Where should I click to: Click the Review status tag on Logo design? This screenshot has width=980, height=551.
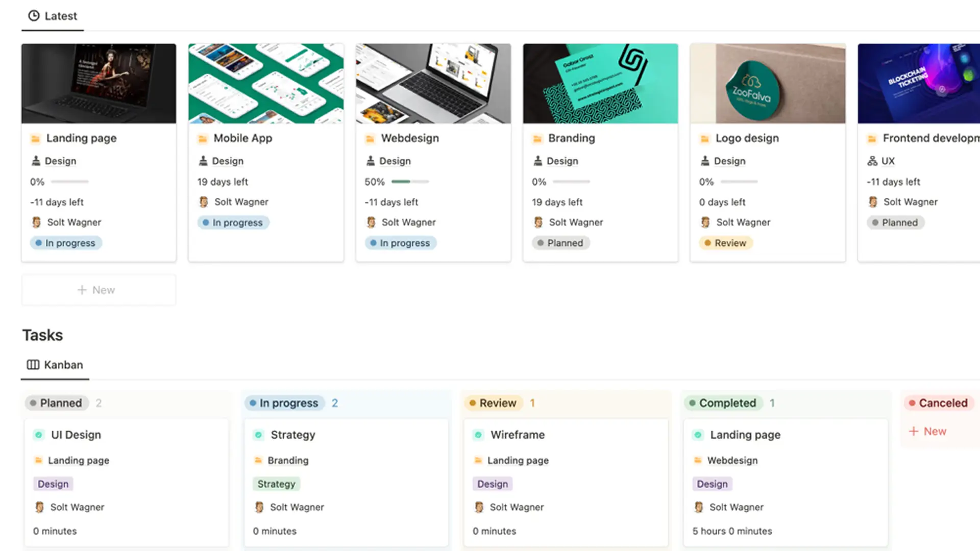(x=725, y=243)
